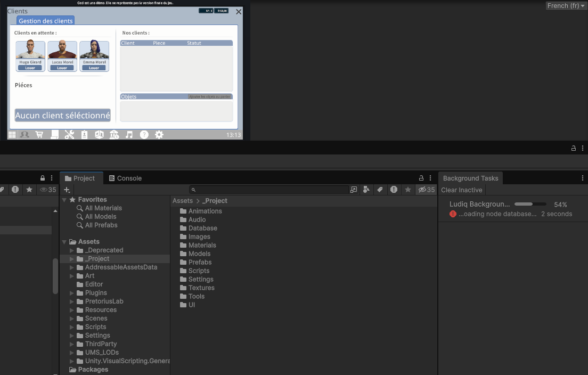The height and width of the screenshot is (375, 588).
Task: Click the plus create asset button
Action: (x=67, y=190)
